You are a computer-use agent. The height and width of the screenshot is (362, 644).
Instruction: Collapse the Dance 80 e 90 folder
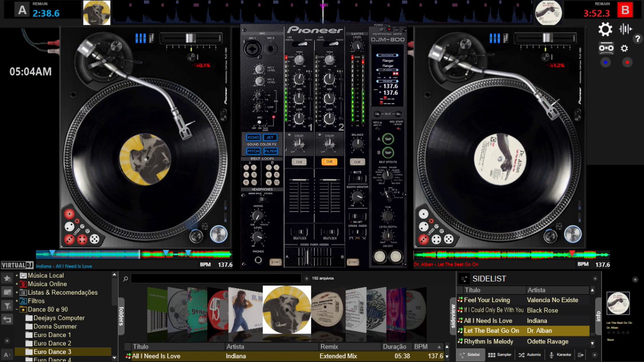[x=17, y=310]
